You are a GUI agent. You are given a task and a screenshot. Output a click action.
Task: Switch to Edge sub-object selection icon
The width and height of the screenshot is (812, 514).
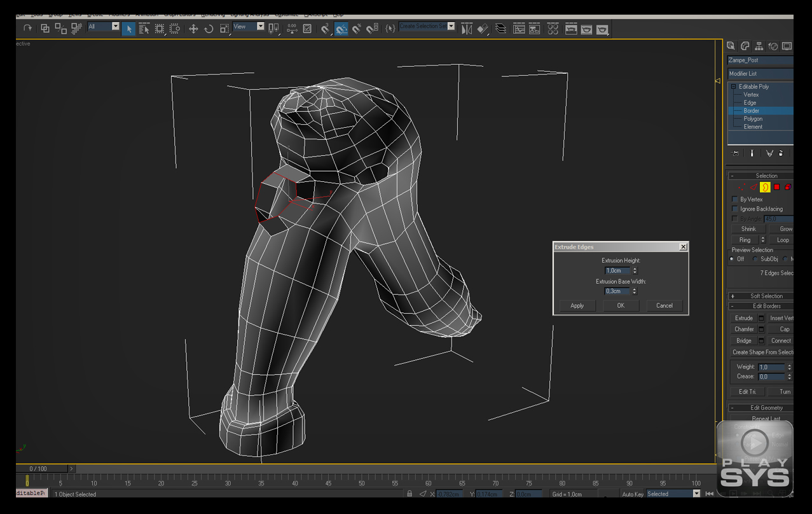point(754,187)
